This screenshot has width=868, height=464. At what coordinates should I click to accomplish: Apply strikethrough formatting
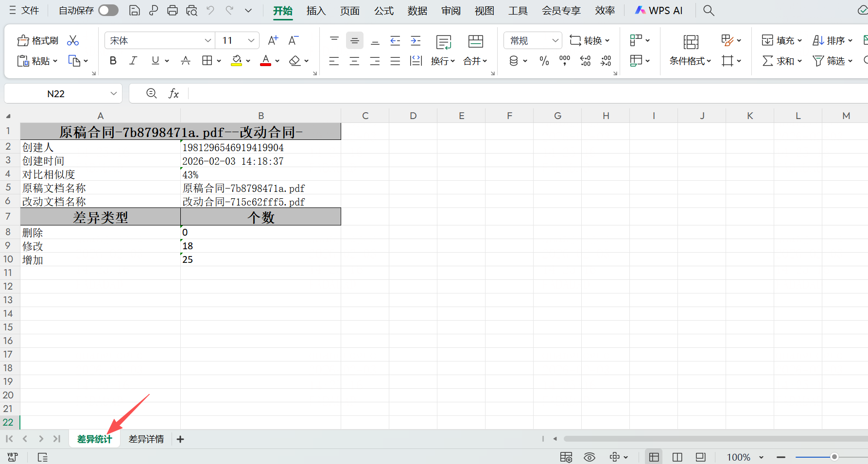click(186, 61)
